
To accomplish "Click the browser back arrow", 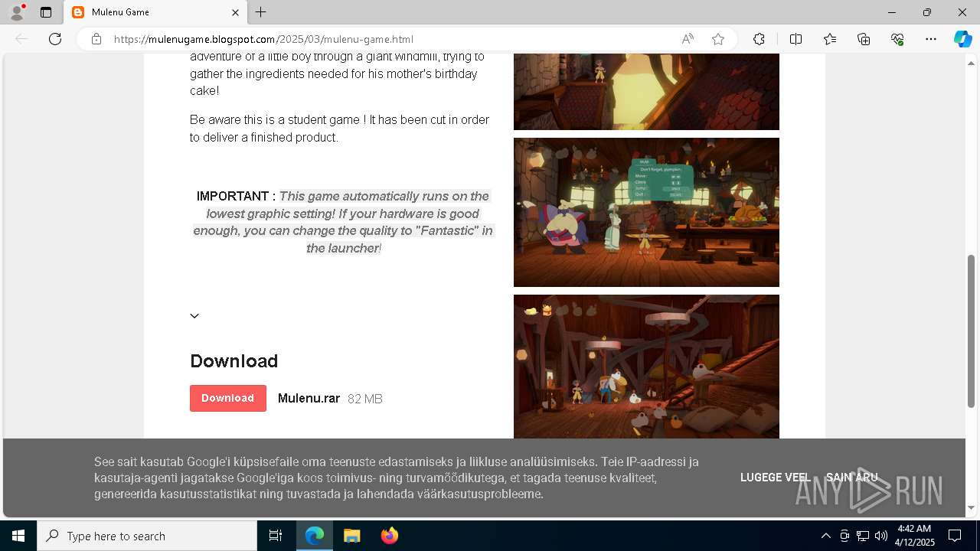I will (x=21, y=39).
